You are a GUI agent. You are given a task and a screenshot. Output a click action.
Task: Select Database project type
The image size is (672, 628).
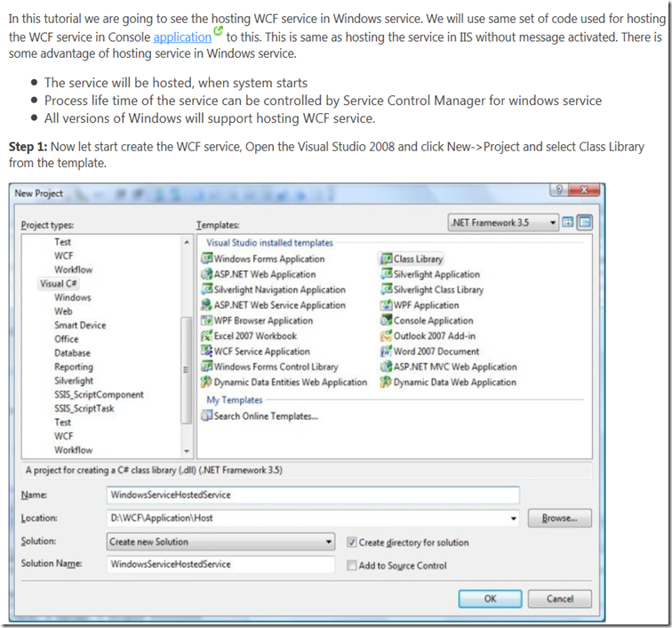pos(72,353)
